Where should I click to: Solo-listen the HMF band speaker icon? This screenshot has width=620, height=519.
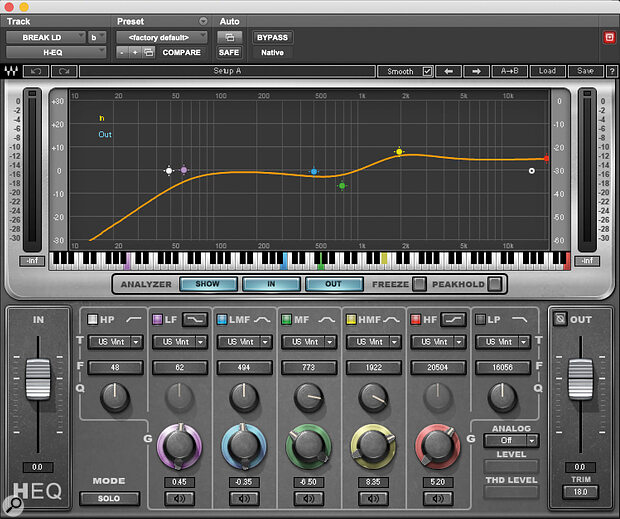click(x=373, y=498)
